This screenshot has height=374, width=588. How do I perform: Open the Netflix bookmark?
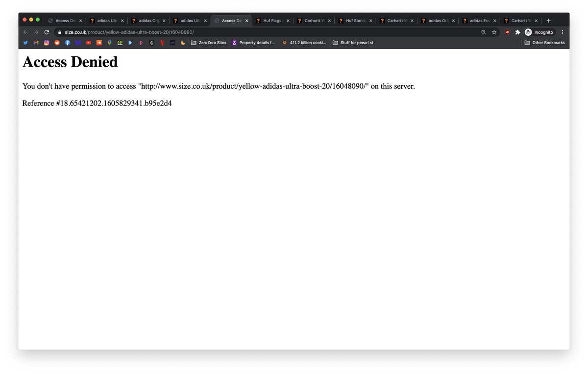[x=162, y=43]
